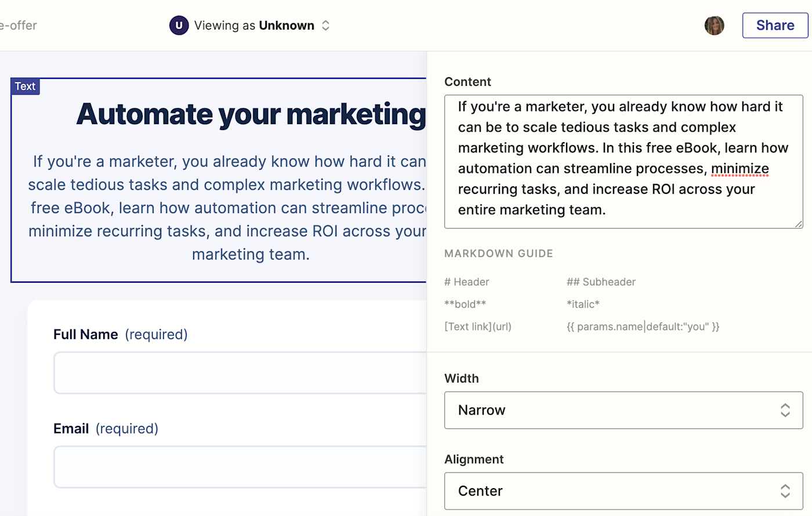Click the underlined word "minimize" in Content

click(x=739, y=169)
